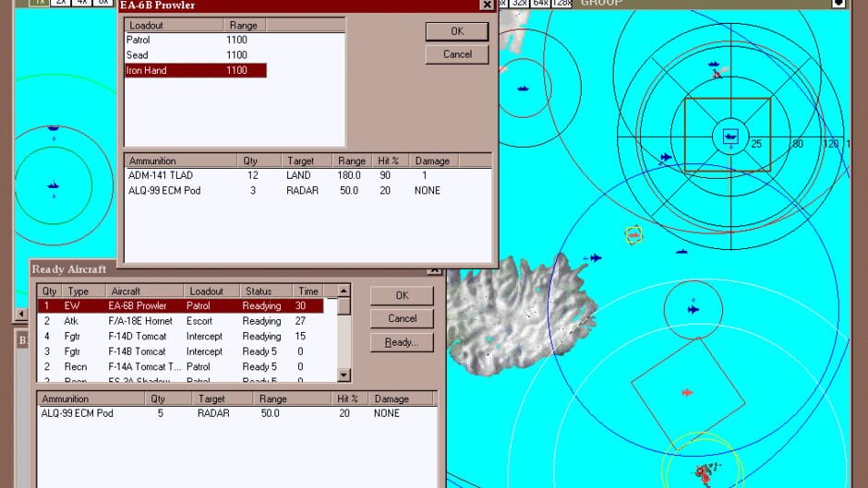Select the blue ship in the small upper circle
The image size is (868, 488).
pyautogui.click(x=524, y=89)
